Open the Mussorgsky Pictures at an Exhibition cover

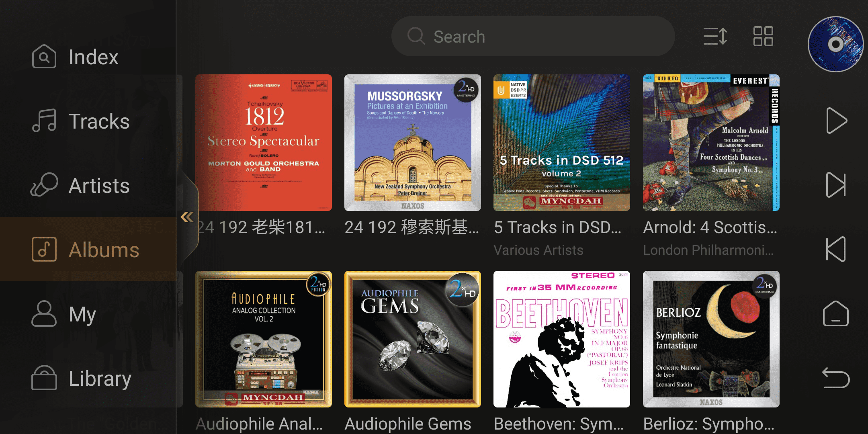coord(413,143)
